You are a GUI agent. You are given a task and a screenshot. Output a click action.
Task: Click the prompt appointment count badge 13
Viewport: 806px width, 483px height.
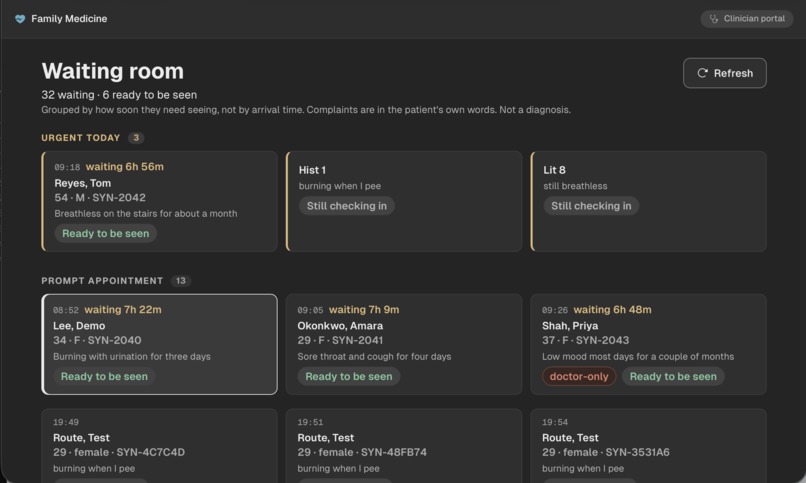click(180, 281)
